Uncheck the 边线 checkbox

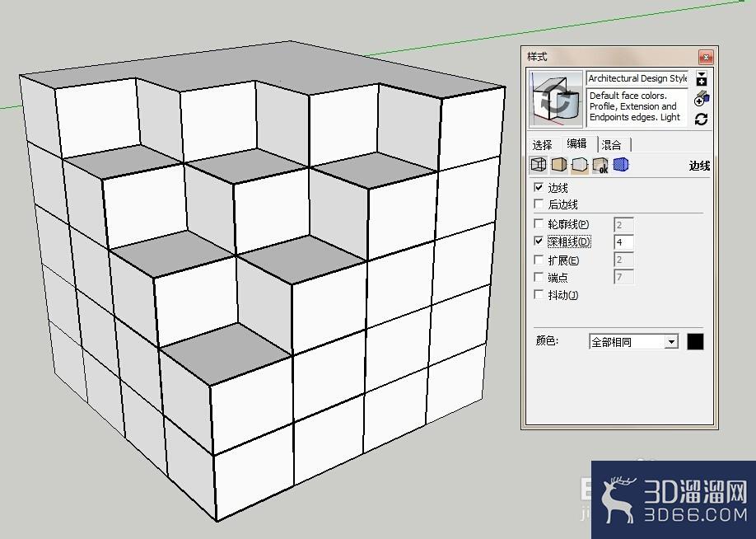pos(539,187)
